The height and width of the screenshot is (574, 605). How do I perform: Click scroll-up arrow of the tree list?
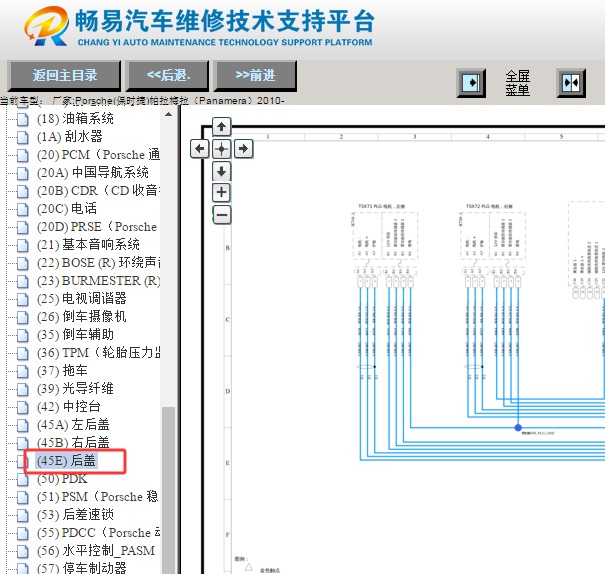(169, 114)
